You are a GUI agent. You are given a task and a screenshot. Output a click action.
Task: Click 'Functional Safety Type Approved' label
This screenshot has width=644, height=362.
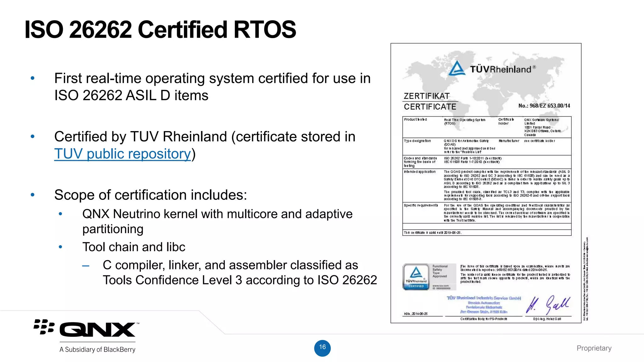[x=440, y=271]
